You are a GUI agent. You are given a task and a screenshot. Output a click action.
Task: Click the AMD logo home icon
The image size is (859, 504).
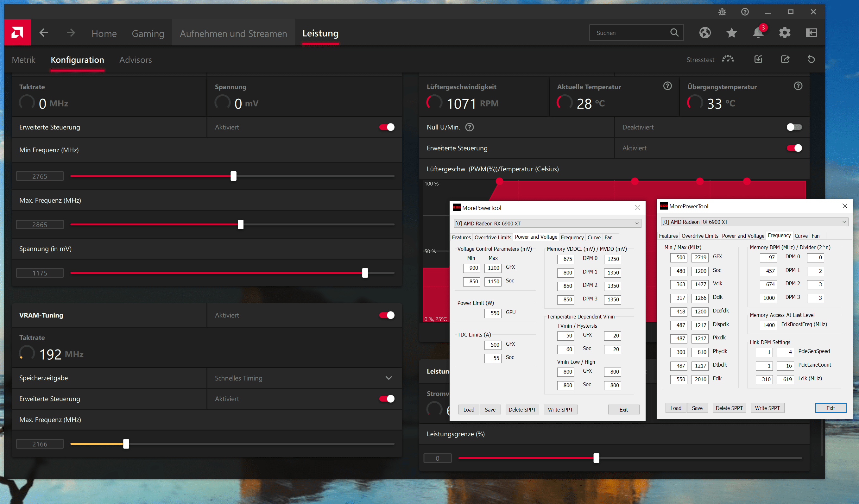17,33
